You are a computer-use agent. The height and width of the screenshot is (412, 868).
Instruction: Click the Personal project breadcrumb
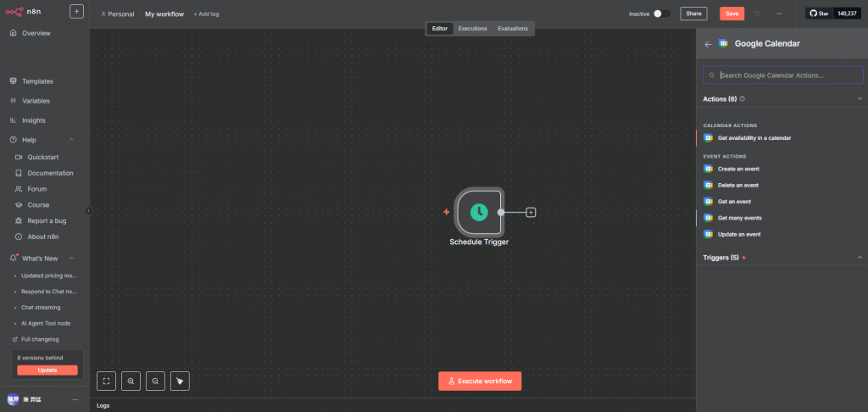pyautogui.click(x=117, y=14)
